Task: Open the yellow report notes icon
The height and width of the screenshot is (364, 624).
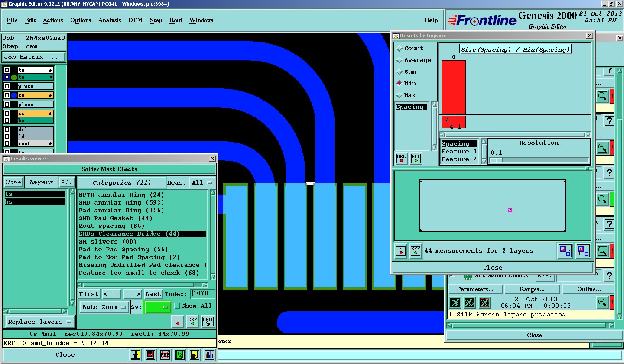Action: point(195,355)
